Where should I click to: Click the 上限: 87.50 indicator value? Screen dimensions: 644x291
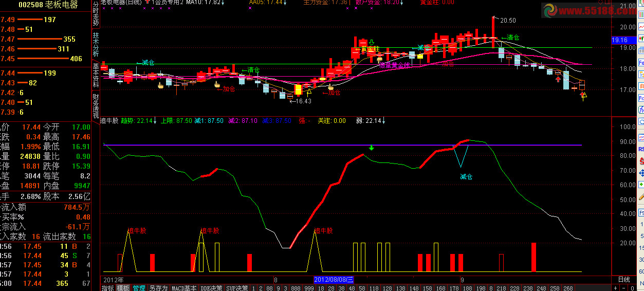tap(176, 121)
